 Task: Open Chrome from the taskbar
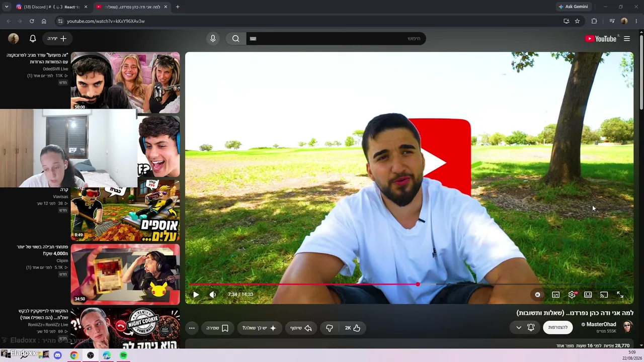coord(74,355)
